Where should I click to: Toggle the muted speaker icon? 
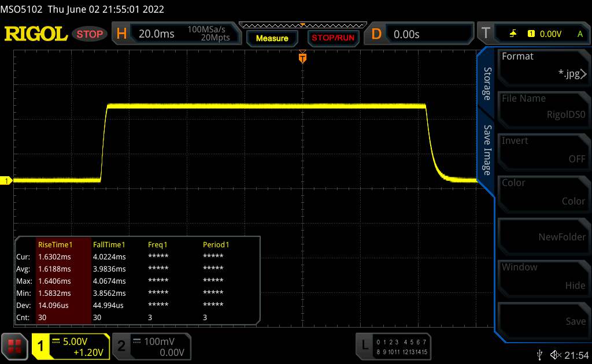pyautogui.click(x=556, y=355)
